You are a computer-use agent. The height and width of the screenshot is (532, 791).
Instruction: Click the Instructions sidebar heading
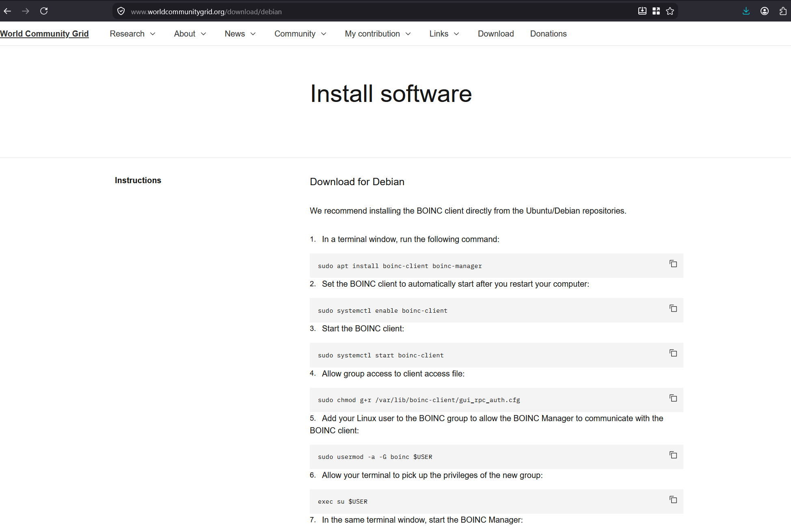coord(138,180)
